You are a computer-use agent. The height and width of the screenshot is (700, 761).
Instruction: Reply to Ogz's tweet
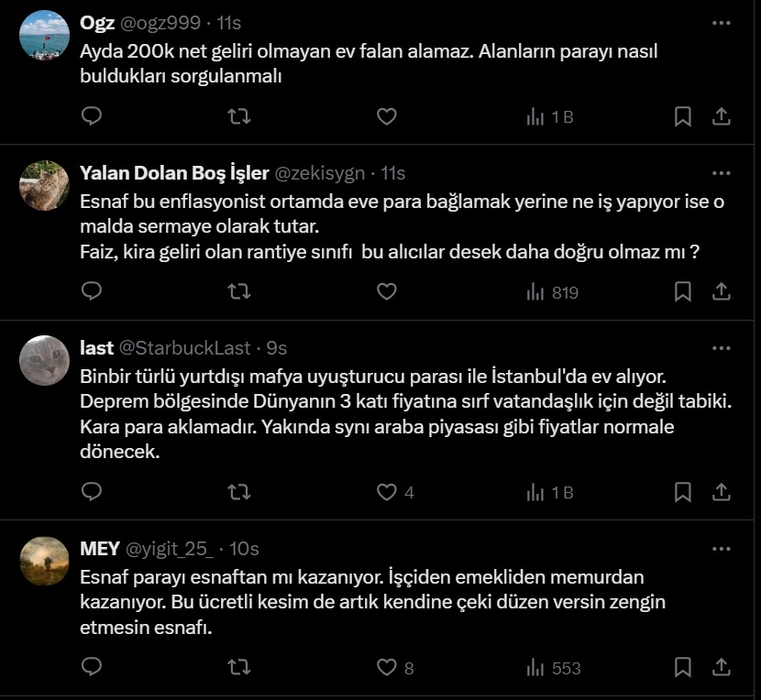pyautogui.click(x=92, y=116)
